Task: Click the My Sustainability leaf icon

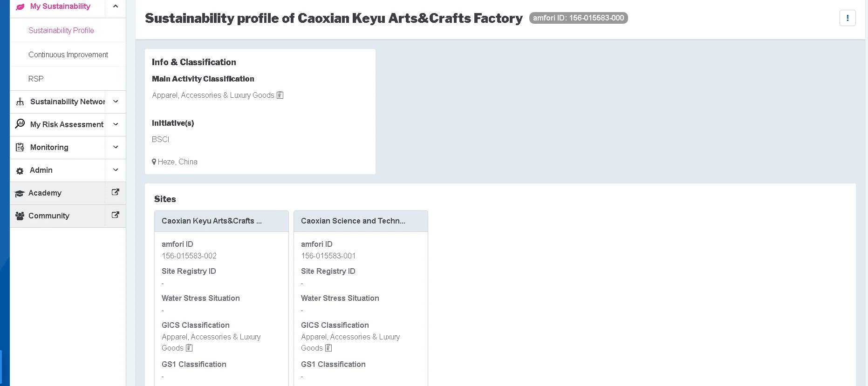Action: pyautogui.click(x=20, y=7)
